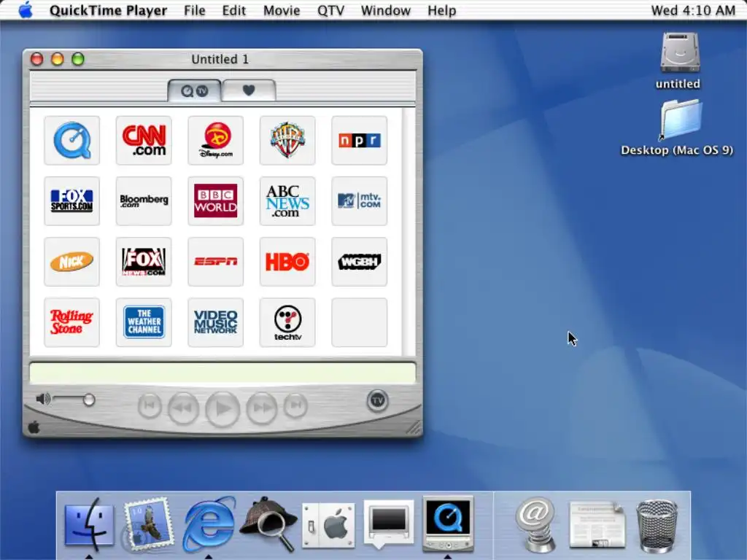Image resolution: width=747 pixels, height=560 pixels.
Task: Open the HBO channel
Action: pos(287,262)
